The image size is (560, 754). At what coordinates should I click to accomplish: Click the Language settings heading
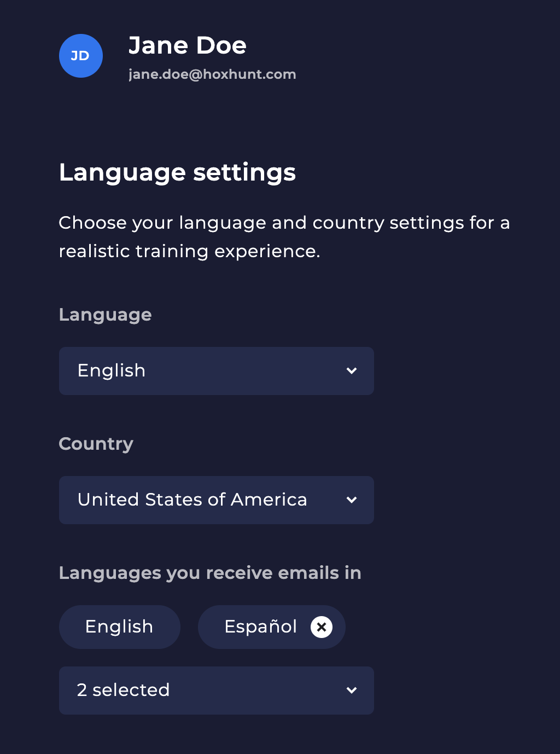177,172
